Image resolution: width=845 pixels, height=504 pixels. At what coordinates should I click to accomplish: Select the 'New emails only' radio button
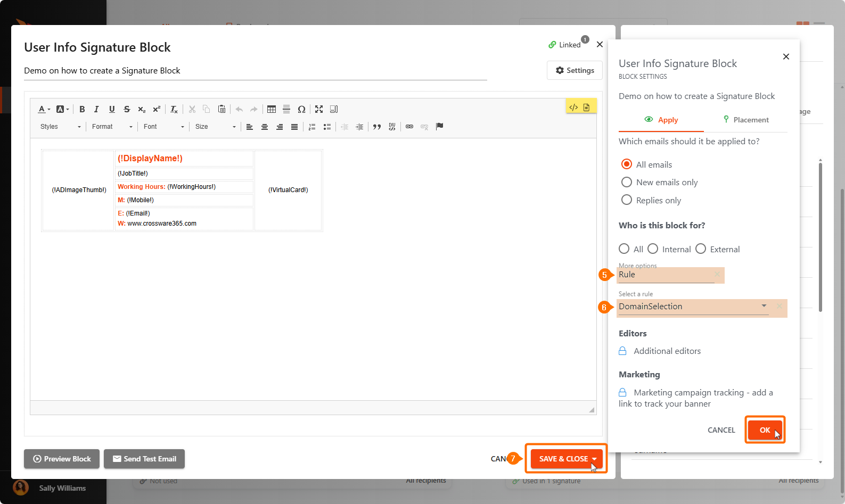627,182
